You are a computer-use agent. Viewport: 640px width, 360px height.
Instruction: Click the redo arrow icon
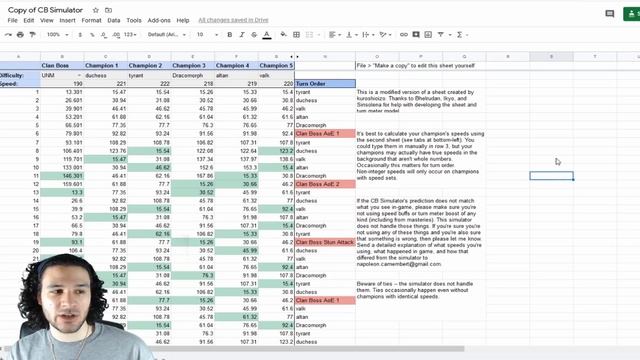tap(8, 35)
